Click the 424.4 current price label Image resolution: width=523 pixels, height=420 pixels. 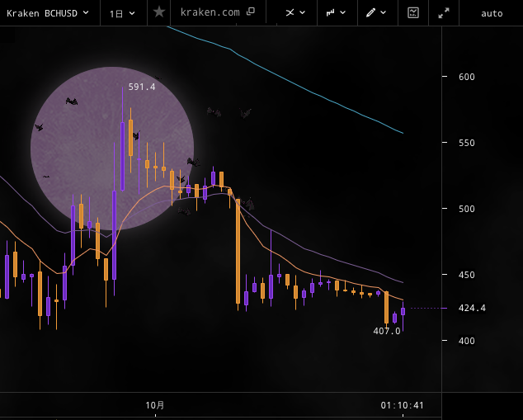472,308
